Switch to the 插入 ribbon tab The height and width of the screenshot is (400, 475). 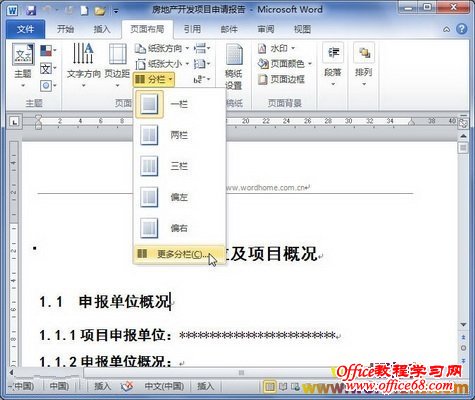pyautogui.click(x=102, y=29)
